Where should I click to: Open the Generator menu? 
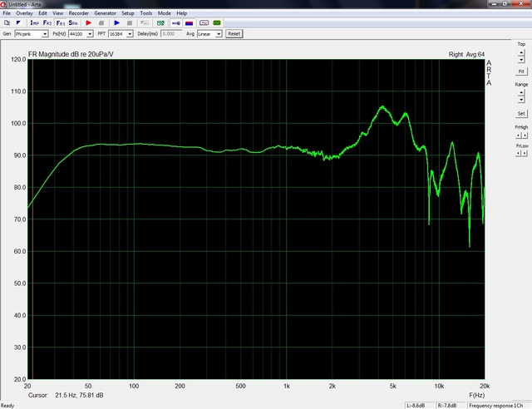pos(105,14)
